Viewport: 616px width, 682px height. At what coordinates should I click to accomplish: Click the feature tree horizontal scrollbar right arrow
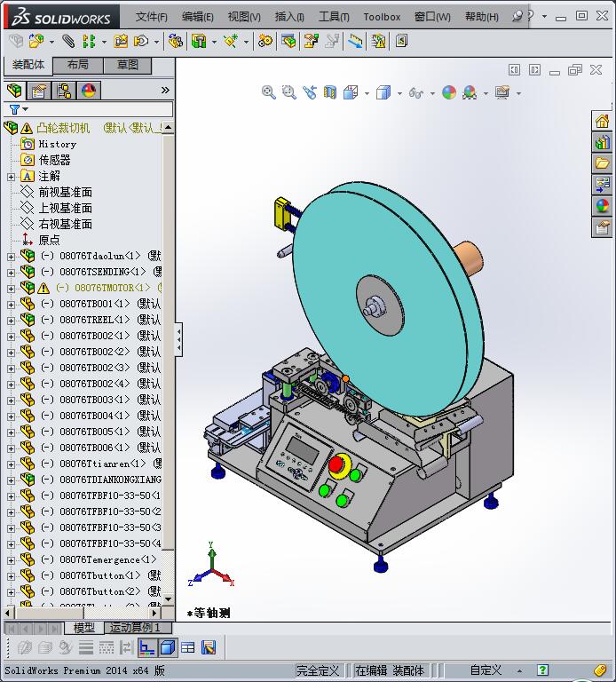154,613
